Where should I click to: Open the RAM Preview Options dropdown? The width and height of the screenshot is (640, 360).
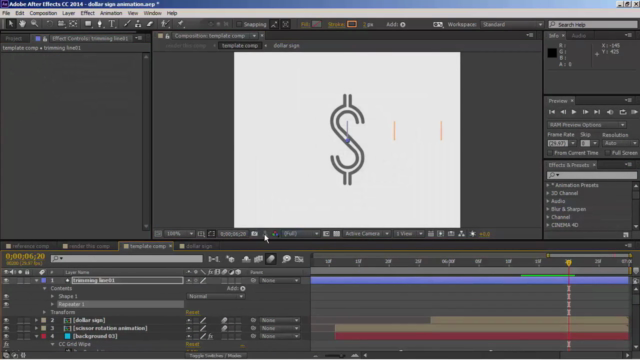587,124
